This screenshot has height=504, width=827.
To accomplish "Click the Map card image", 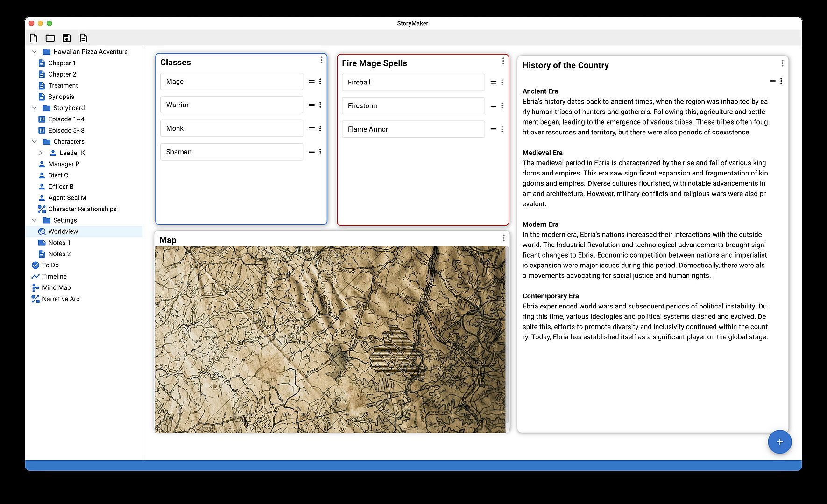I will click(330, 339).
